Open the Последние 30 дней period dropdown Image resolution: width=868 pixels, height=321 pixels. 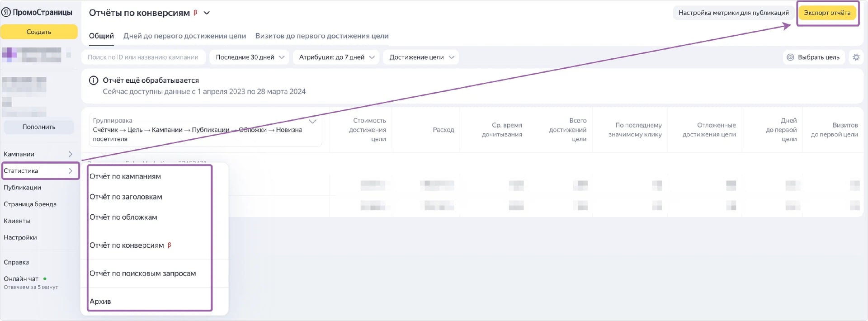249,57
